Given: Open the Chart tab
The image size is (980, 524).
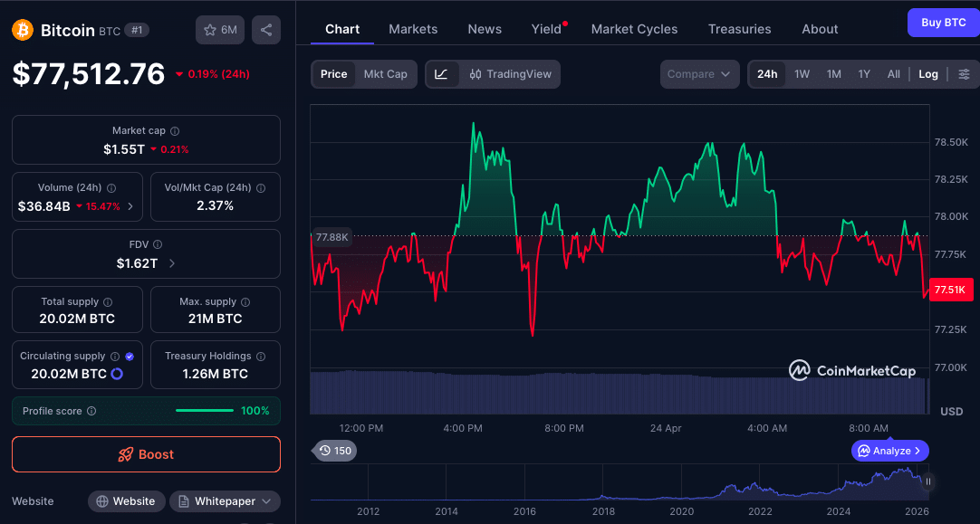Looking at the screenshot, I should coord(342,29).
